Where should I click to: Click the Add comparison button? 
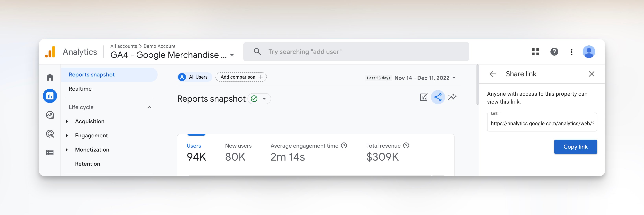[x=241, y=77]
